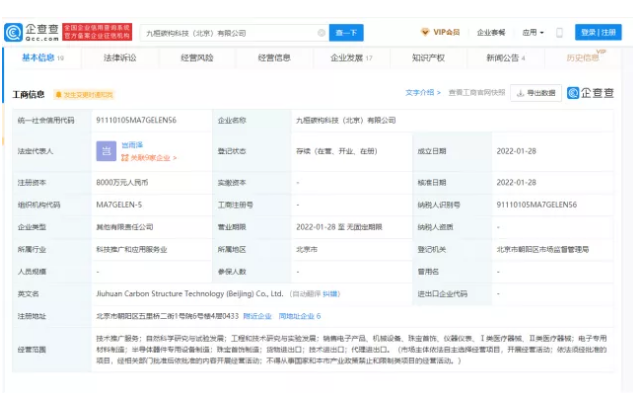633x401 pixels.
Task: Click the 纠错 link after English name
Action: [x=330, y=294]
